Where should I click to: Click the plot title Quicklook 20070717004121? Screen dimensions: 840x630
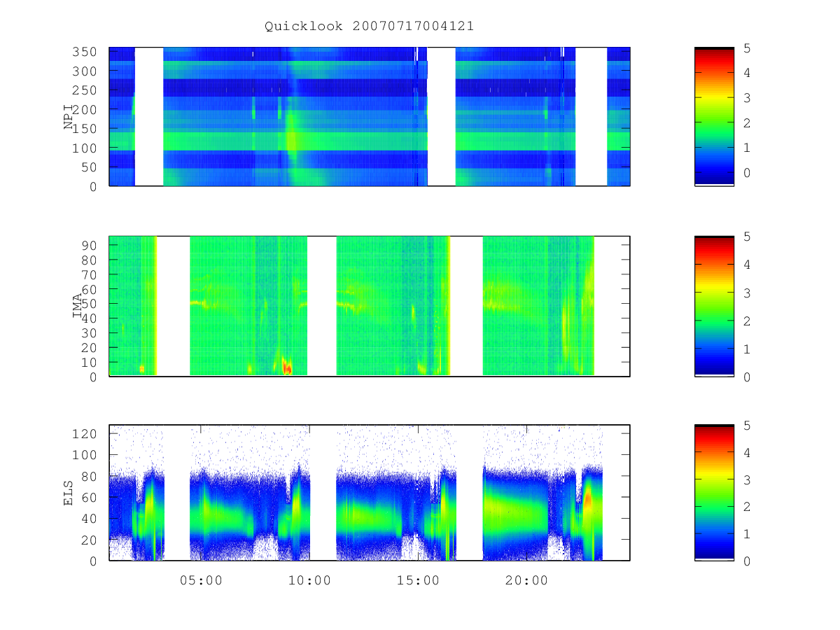(369, 27)
